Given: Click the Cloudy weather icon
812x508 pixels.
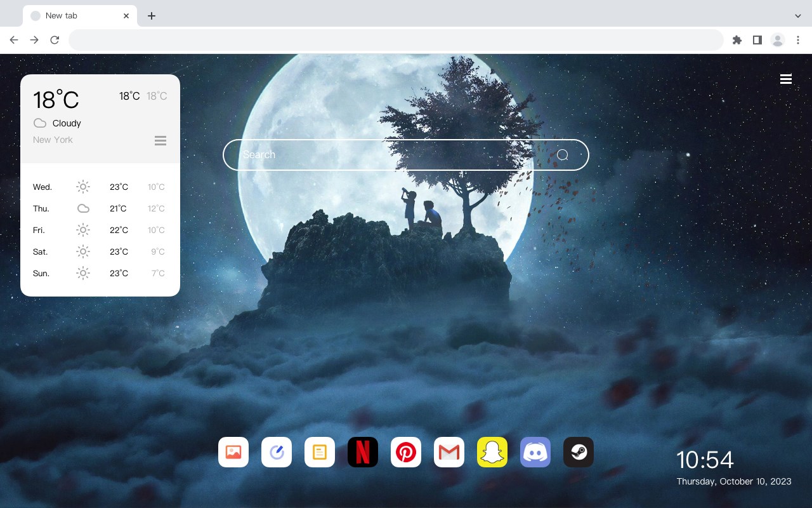Looking at the screenshot, I should [40, 123].
